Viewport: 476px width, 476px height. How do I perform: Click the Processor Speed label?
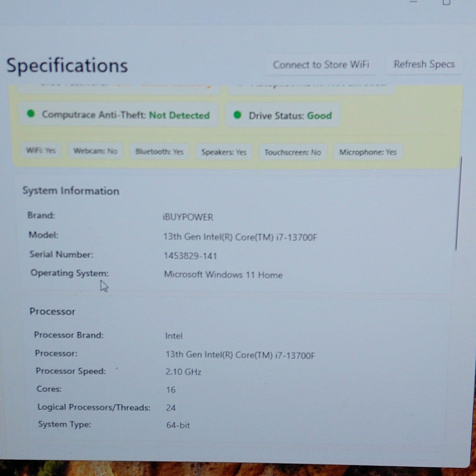pos(70,371)
